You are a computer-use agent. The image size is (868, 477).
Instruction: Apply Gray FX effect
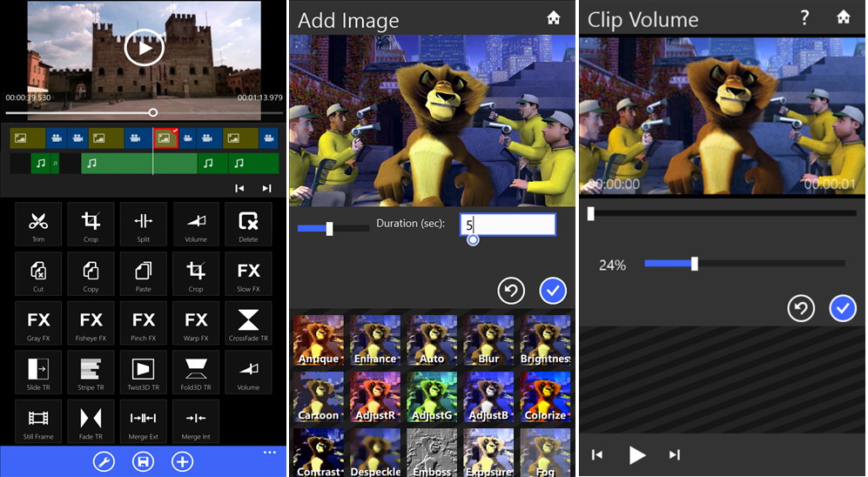[38, 323]
